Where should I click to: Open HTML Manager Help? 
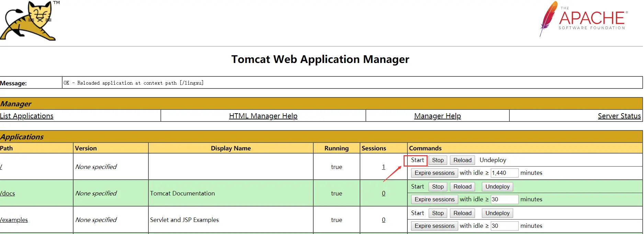point(263,116)
